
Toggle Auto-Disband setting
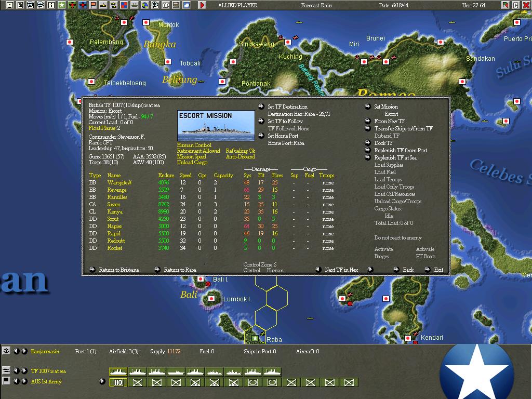pyautogui.click(x=240, y=156)
